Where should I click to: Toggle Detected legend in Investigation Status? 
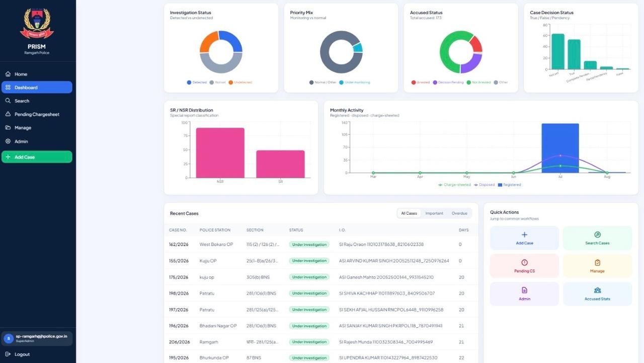click(197, 82)
